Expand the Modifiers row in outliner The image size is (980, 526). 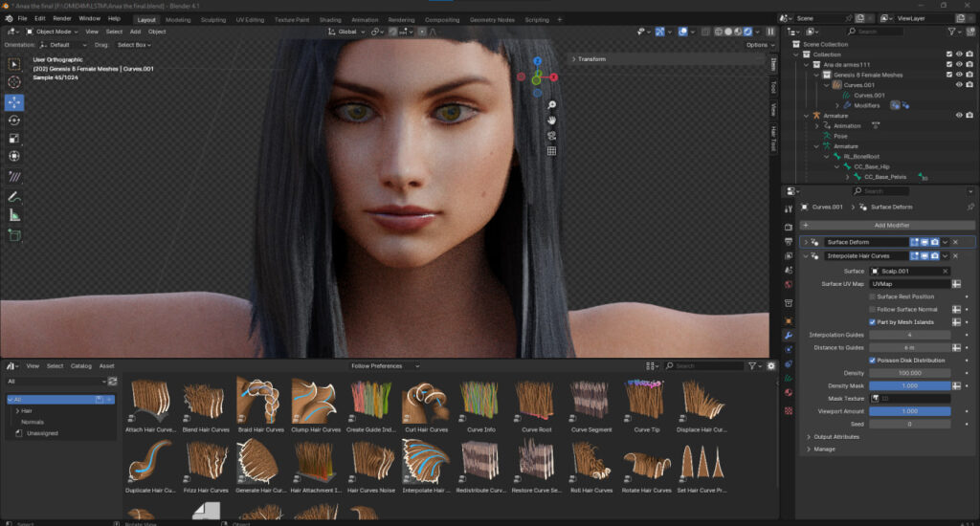click(837, 105)
